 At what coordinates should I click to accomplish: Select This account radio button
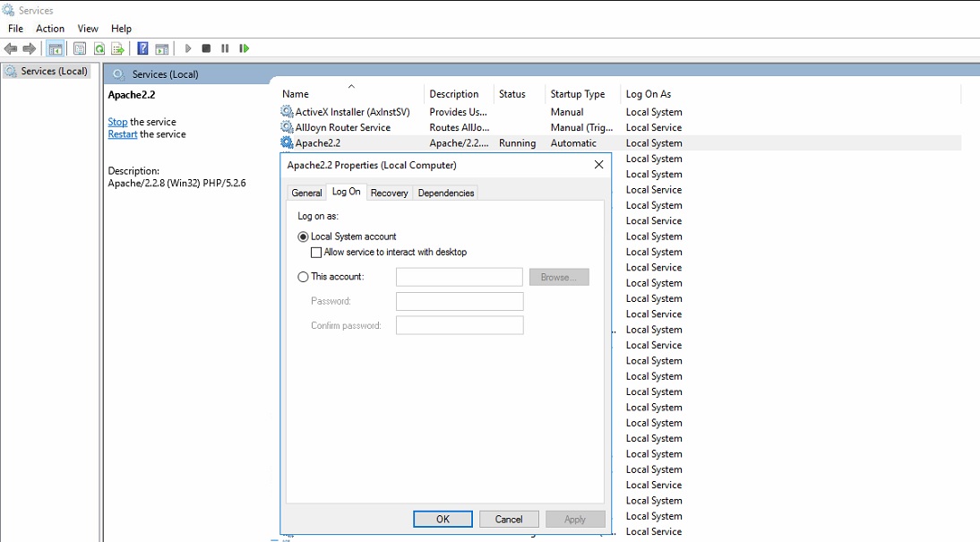pyautogui.click(x=303, y=276)
